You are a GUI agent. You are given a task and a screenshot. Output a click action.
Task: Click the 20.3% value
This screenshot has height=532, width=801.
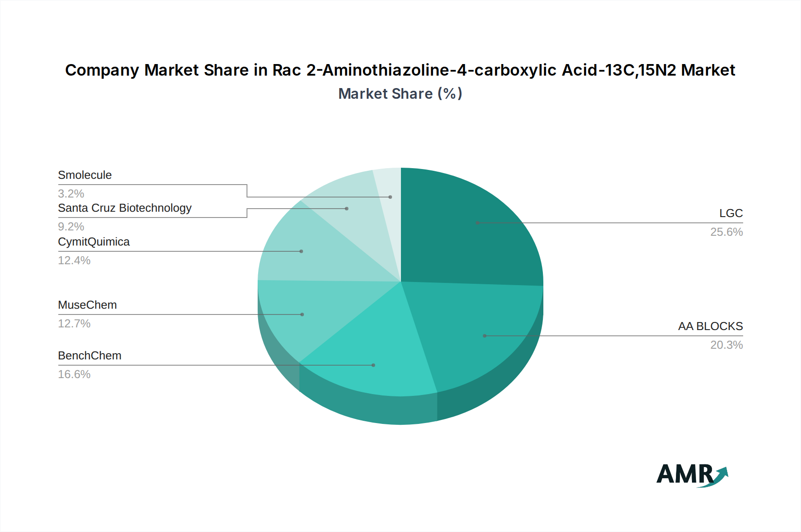[x=726, y=345]
